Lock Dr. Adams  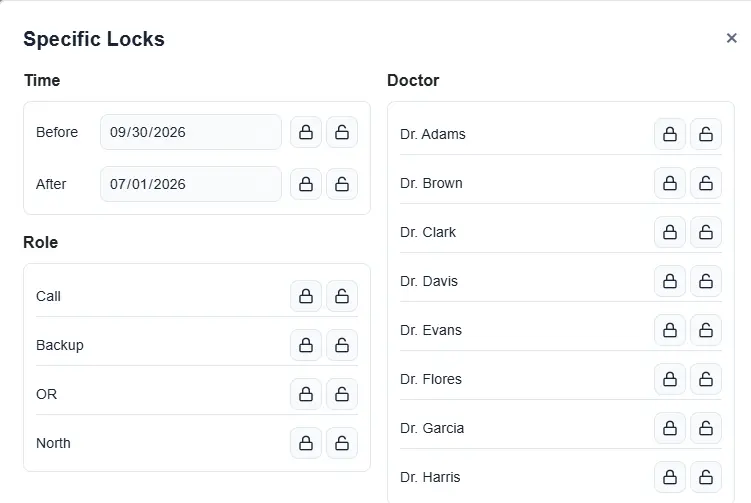[670, 134]
